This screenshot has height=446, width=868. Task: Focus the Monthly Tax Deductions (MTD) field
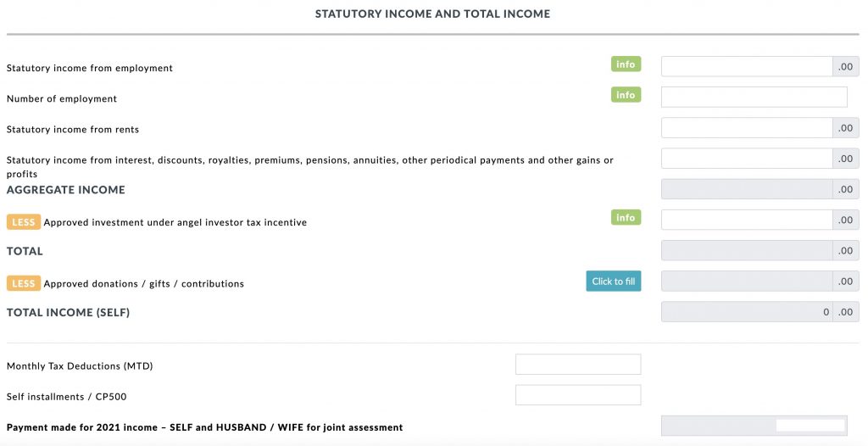click(578, 365)
